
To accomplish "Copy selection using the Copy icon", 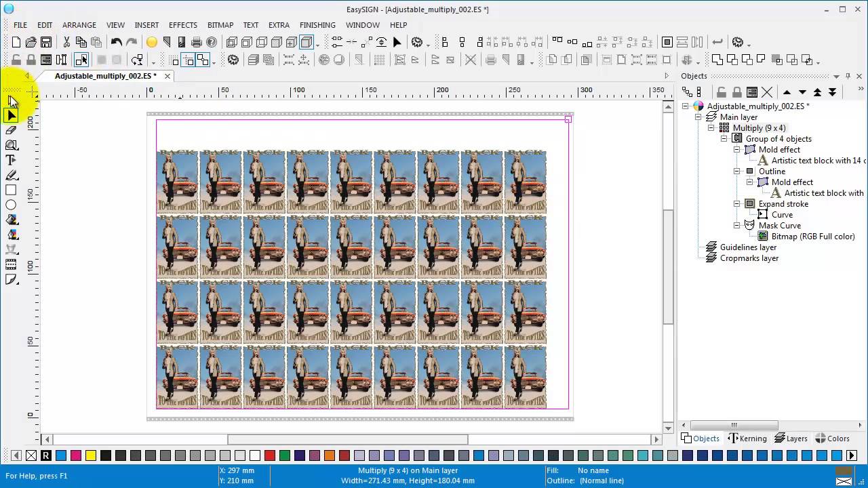I will [x=81, y=42].
